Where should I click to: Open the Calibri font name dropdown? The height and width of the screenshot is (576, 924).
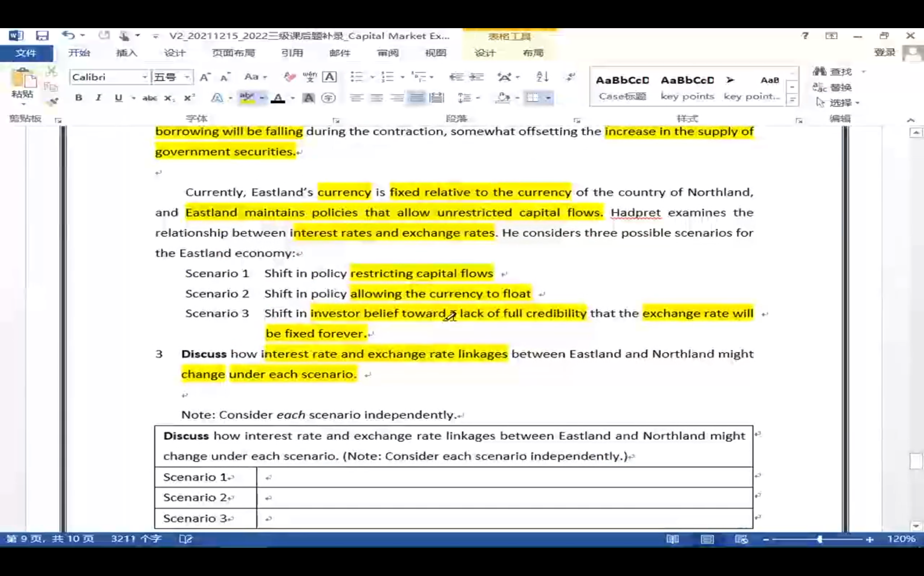pyautogui.click(x=145, y=77)
